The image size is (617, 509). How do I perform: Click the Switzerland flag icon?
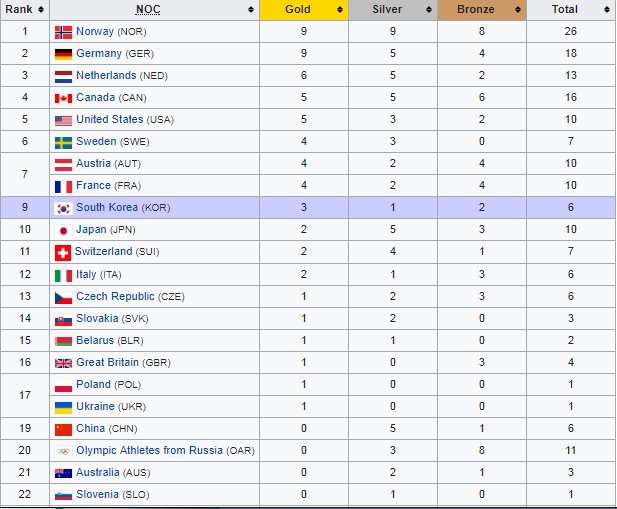63,252
